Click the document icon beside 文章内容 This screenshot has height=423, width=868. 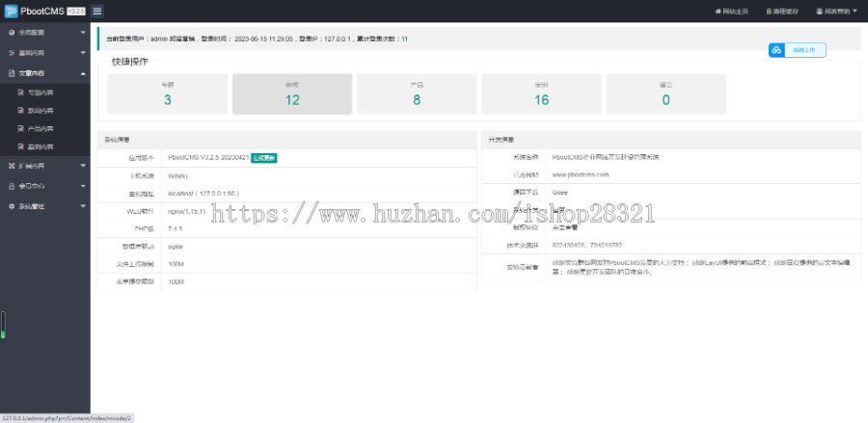click(x=12, y=73)
